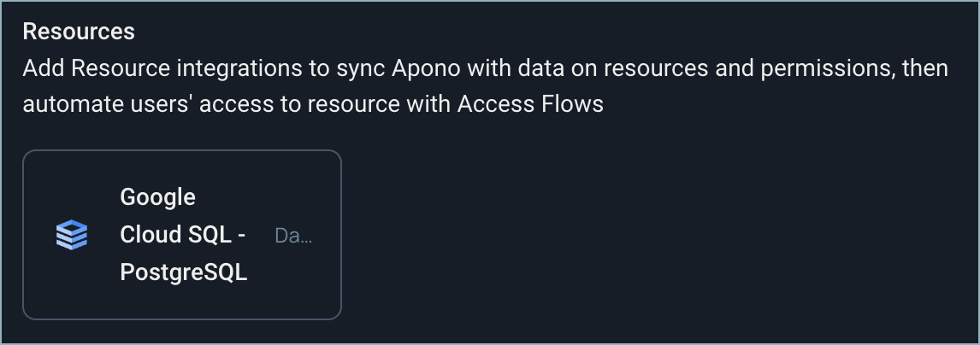Click the first line of the Resources description
The image size is (980, 345).
tap(485, 68)
